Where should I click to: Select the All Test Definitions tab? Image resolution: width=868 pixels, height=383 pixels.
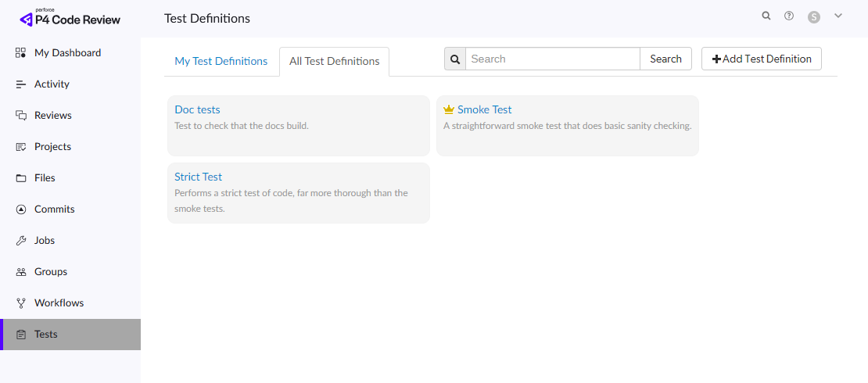(334, 61)
